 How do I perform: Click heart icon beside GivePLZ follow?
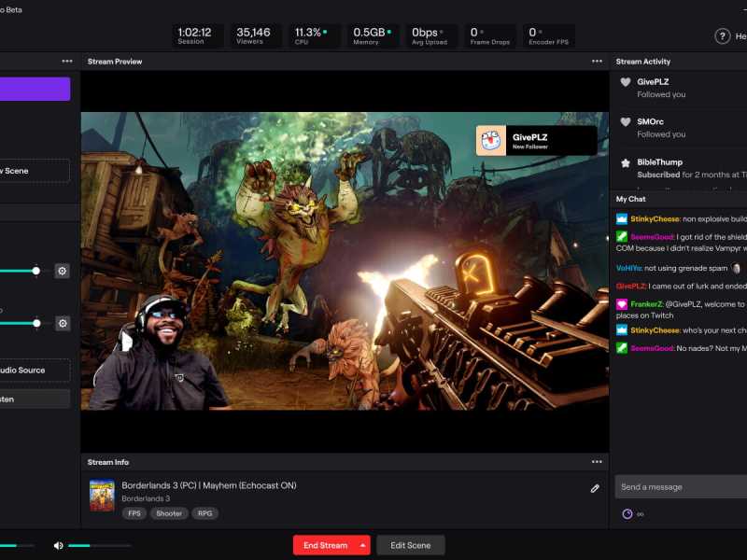point(626,82)
